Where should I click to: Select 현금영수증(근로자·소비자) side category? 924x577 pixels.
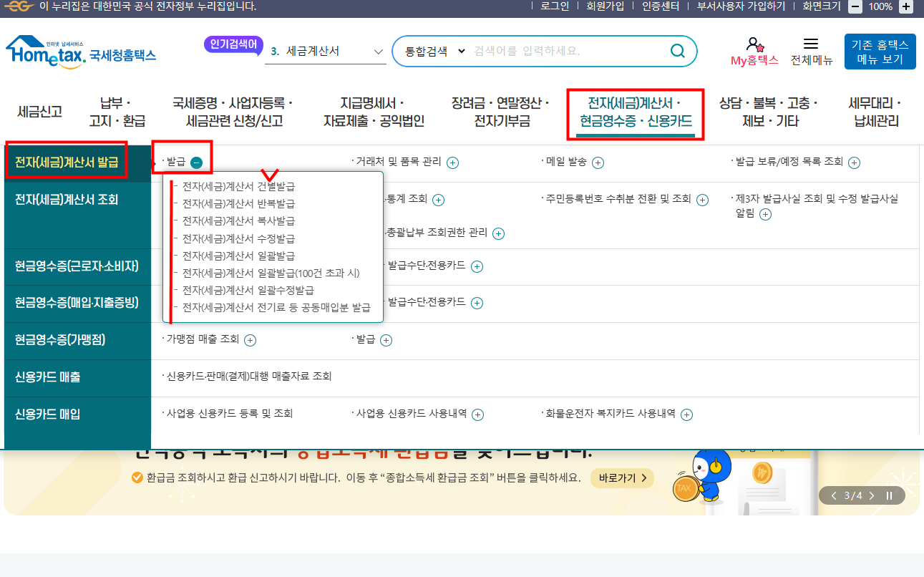pos(77,266)
